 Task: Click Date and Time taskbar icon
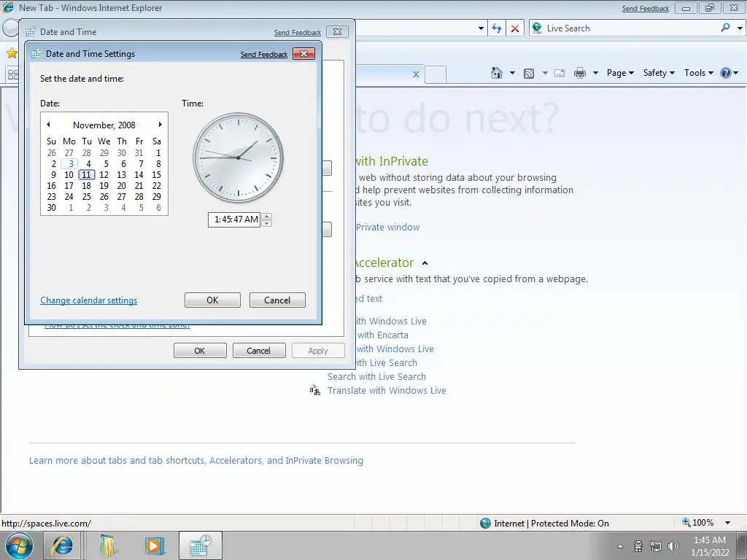(200, 545)
